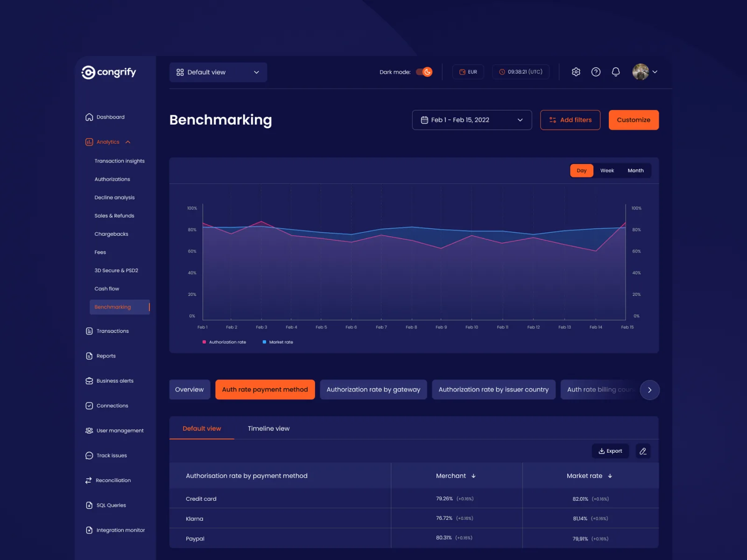Select Day granularity
Viewport: 747px width, 560px height.
click(582, 170)
